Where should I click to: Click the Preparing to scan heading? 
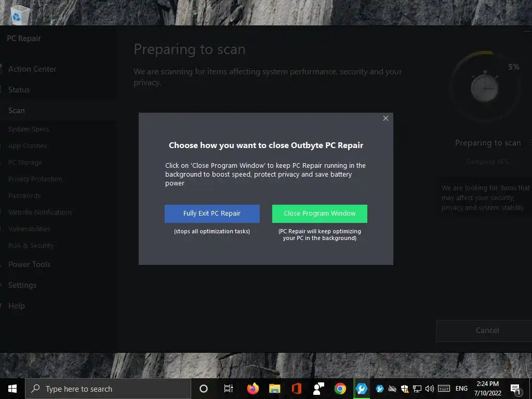[x=189, y=49]
